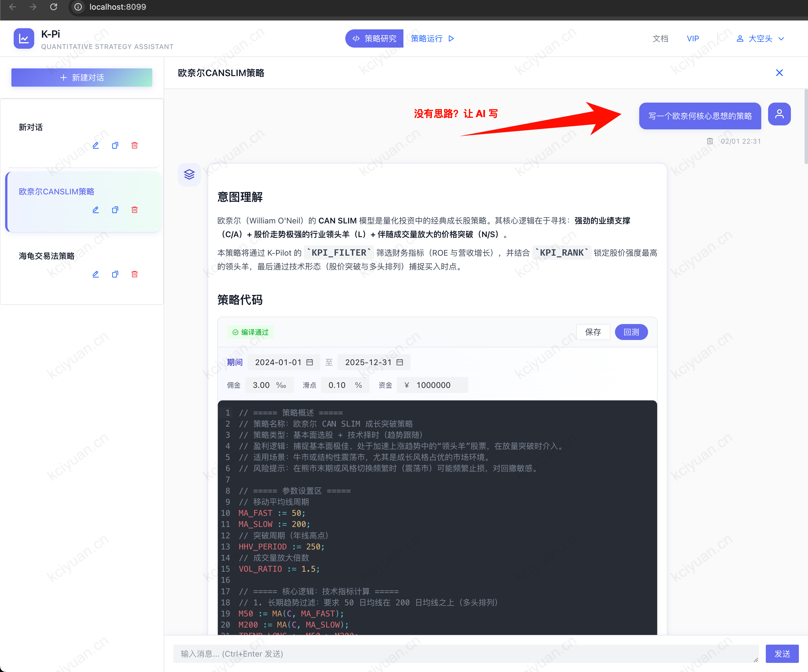
Task: Click the stacked-layers icon beside the strategy message
Action: [189, 174]
